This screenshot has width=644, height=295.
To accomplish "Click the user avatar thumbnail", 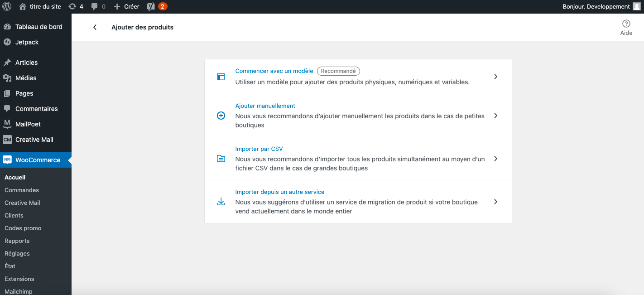I will pos(637,6).
